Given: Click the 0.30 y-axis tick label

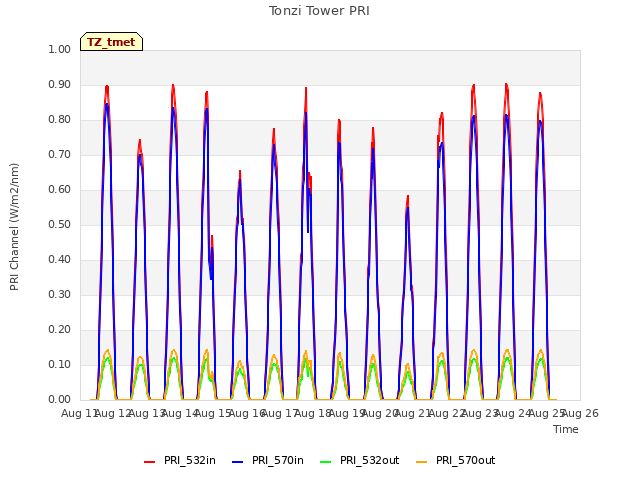Looking at the screenshot, I should 60,294.
